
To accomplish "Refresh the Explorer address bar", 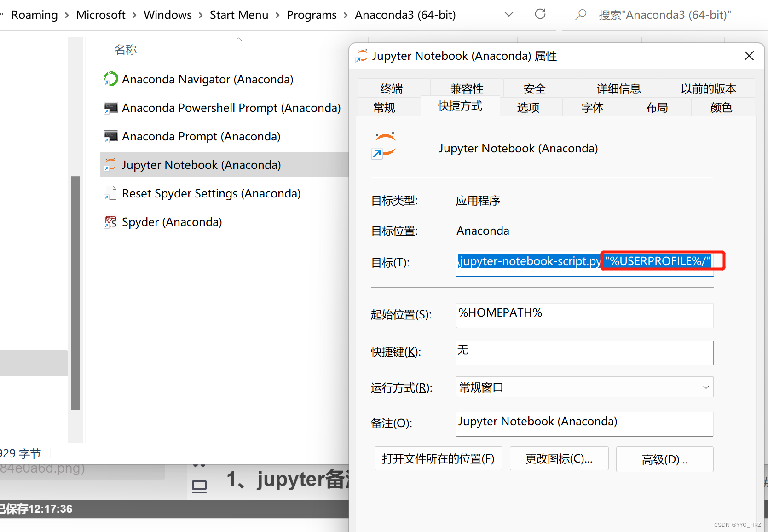I will point(540,14).
